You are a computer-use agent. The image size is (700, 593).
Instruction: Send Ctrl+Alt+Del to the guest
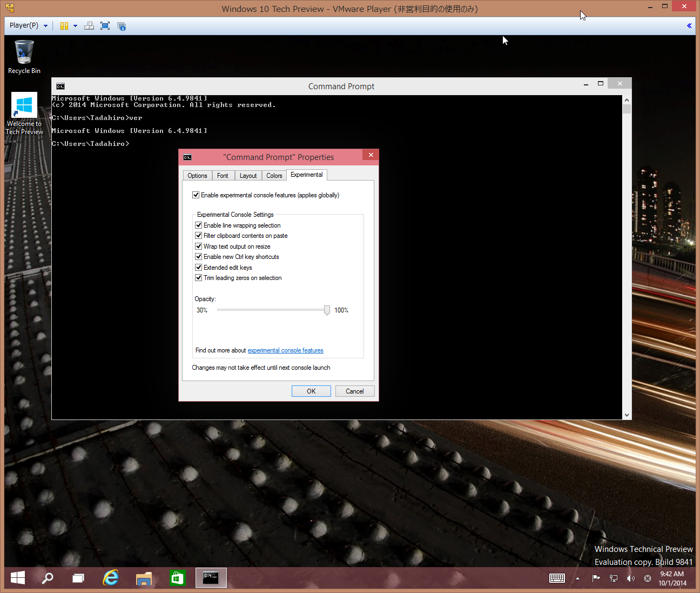click(89, 25)
